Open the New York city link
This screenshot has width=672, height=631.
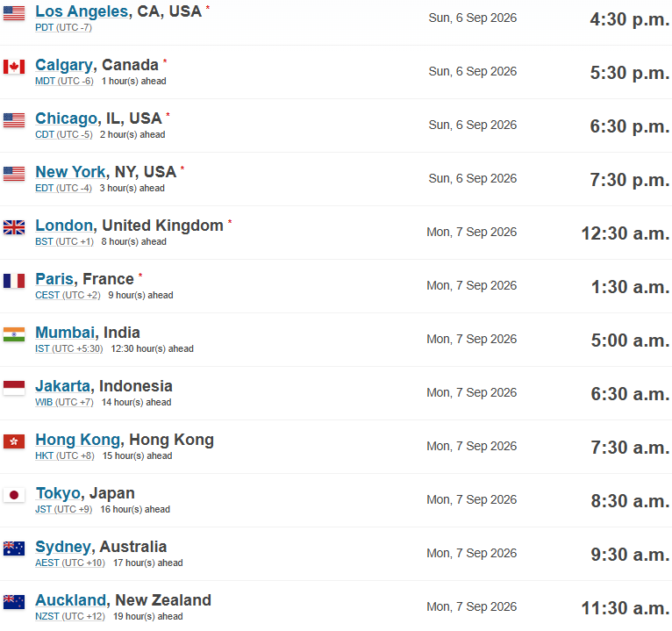[x=70, y=172]
